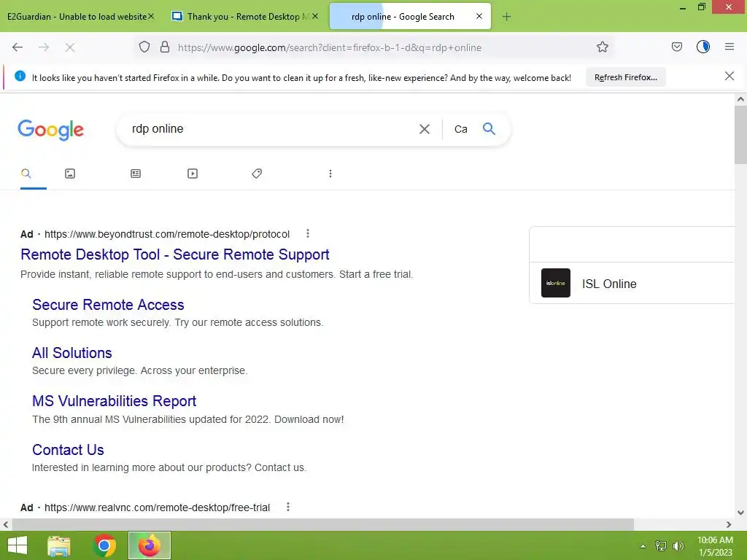Image resolution: width=747 pixels, height=560 pixels.
Task: Click the Firefox taskbar icon
Action: tap(149, 545)
